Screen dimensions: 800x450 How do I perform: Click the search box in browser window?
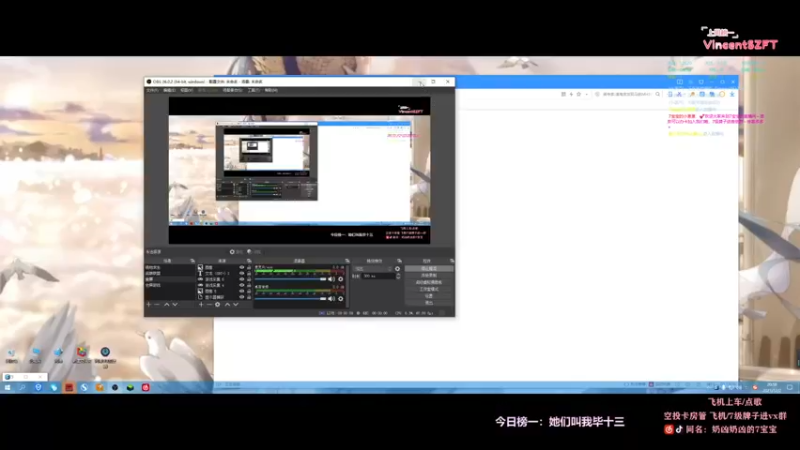[x=627, y=94]
